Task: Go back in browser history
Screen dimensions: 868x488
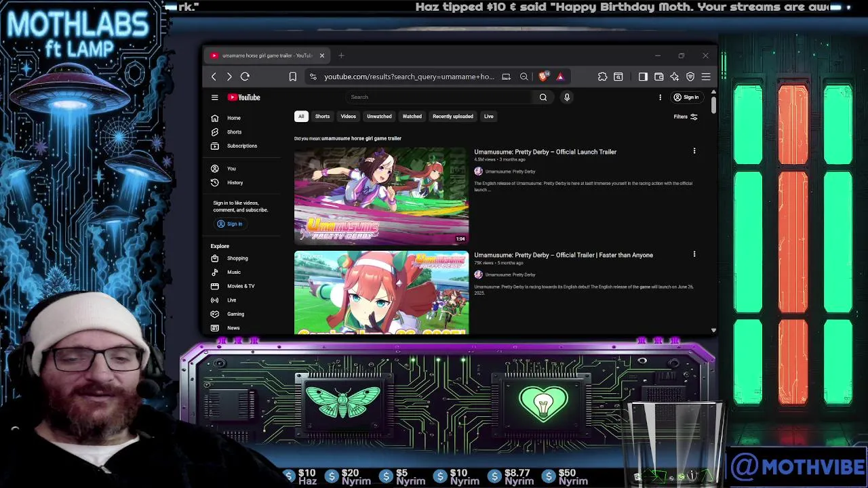Action: pyautogui.click(x=214, y=77)
